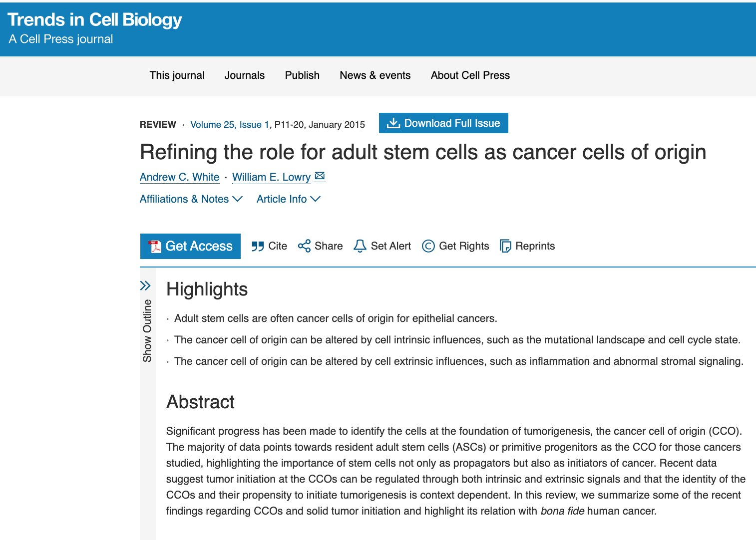This screenshot has width=756, height=540.
Task: Expand the Article Info dropdown
Action: 288,199
